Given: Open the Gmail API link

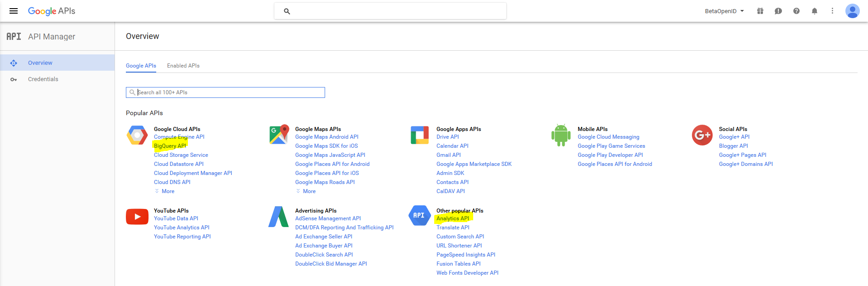Looking at the screenshot, I should [449, 155].
